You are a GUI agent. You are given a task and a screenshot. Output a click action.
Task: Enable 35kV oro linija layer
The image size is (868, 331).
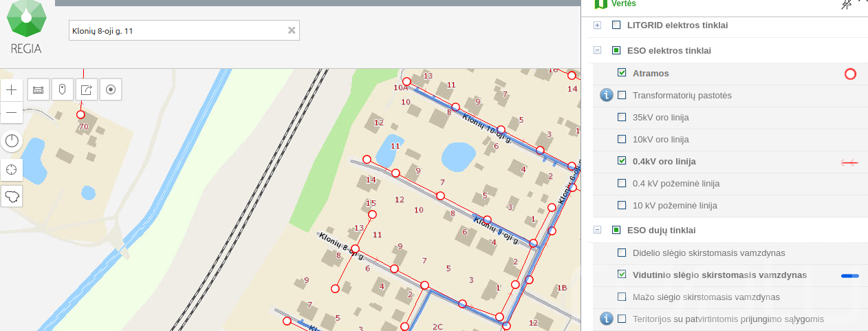point(622,117)
